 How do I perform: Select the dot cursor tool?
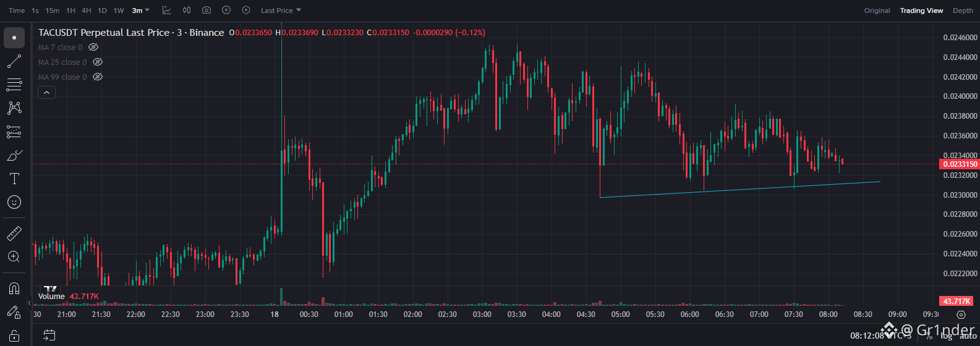(x=14, y=38)
